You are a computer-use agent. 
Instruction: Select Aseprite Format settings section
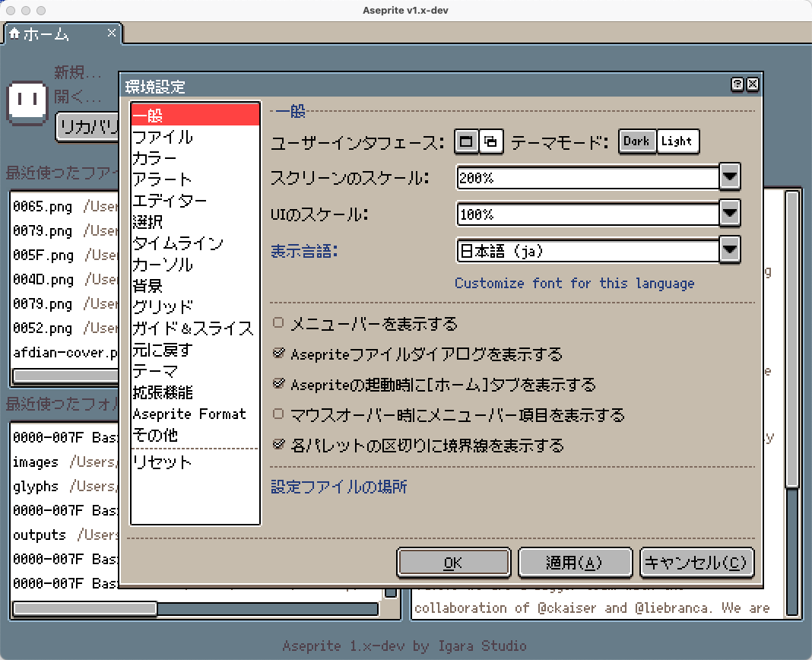195,414
